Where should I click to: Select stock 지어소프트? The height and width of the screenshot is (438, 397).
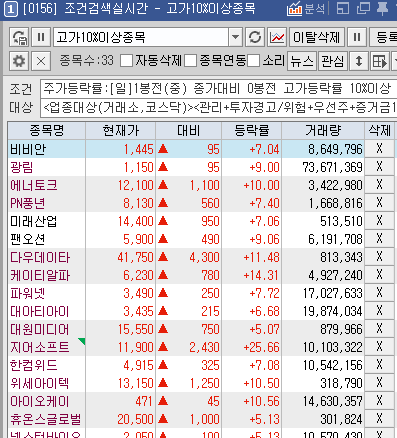point(40,347)
